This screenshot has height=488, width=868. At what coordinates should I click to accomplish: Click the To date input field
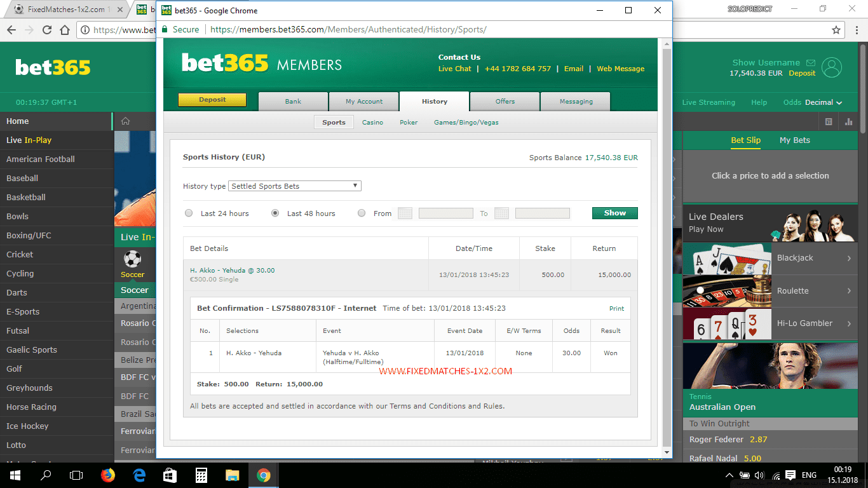[x=542, y=213]
